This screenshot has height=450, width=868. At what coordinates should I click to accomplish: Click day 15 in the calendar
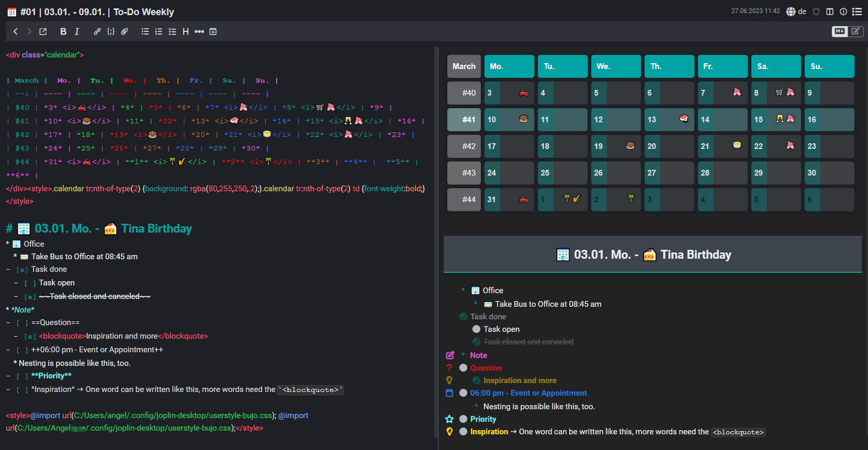776,120
